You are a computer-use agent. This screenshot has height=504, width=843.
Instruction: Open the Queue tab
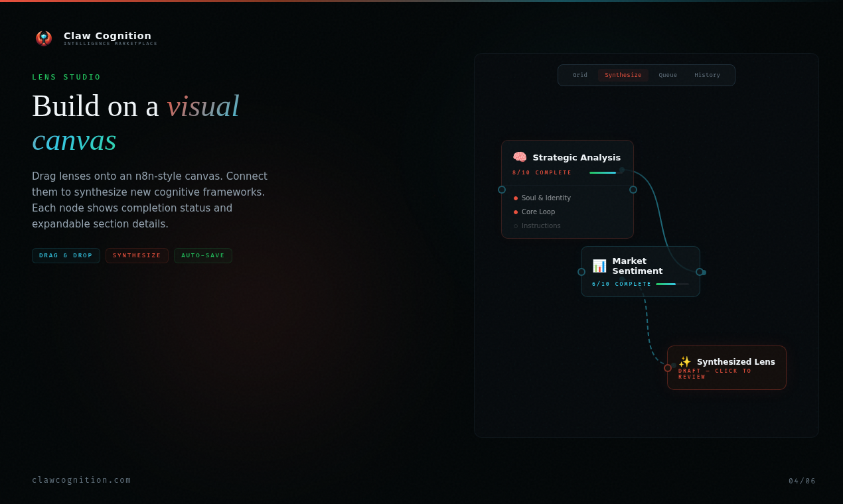(668, 75)
